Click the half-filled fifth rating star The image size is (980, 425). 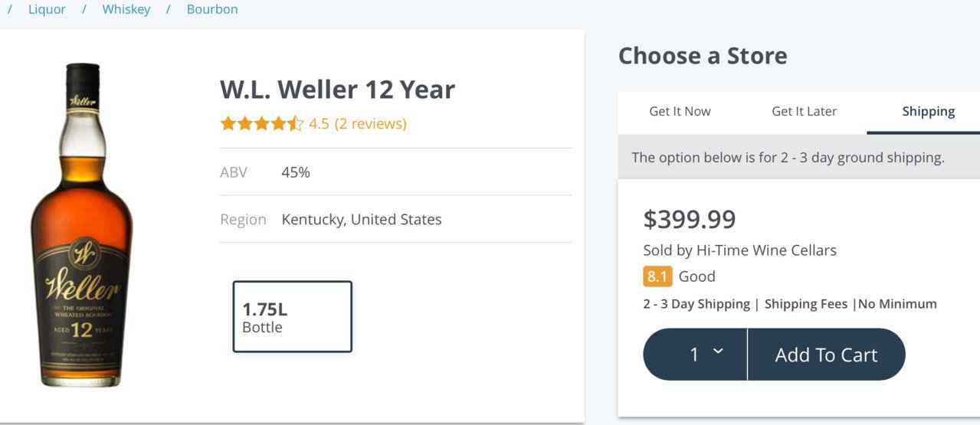[x=296, y=123]
